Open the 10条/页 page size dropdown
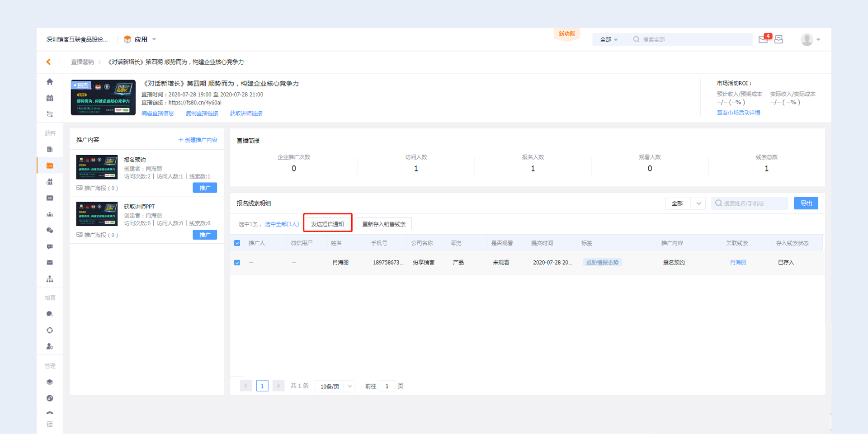 coord(335,387)
